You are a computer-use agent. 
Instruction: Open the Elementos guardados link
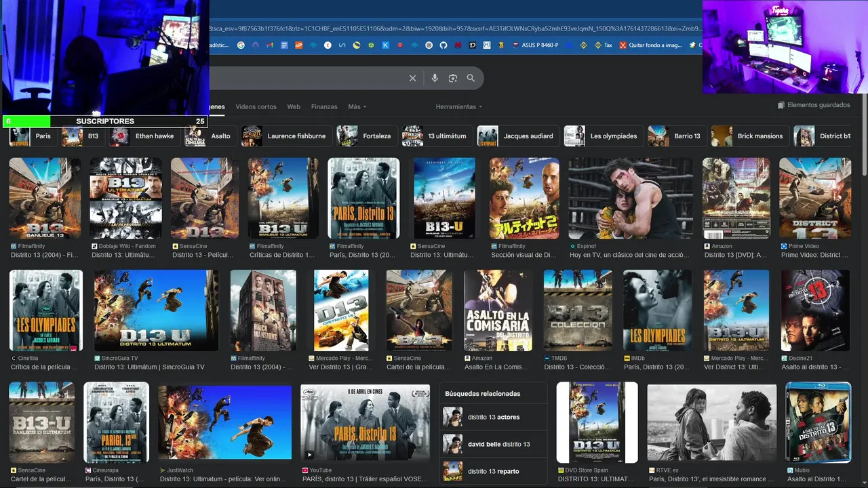pyautogui.click(x=814, y=105)
